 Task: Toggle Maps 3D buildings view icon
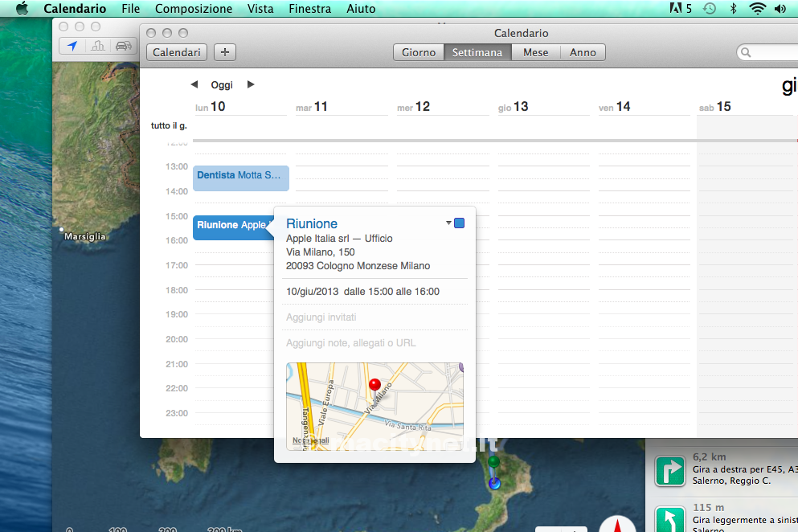click(98, 46)
